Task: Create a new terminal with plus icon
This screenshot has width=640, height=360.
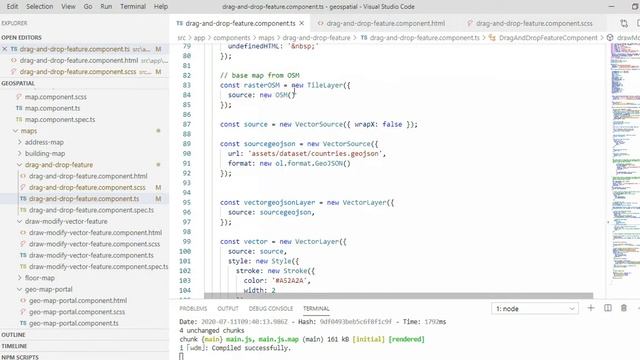Action: [x=591, y=309]
